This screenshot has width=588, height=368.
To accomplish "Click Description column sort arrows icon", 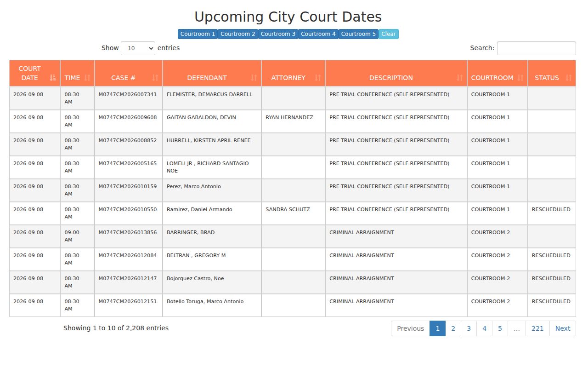I will pos(460,78).
